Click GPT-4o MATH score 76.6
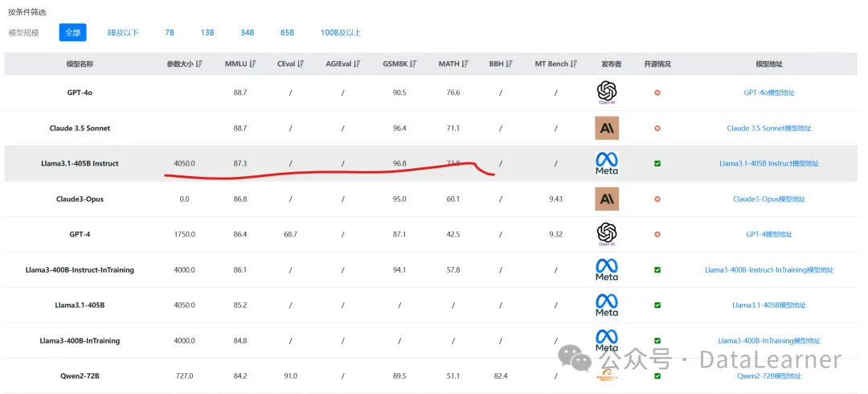The image size is (868, 394). pos(452,92)
